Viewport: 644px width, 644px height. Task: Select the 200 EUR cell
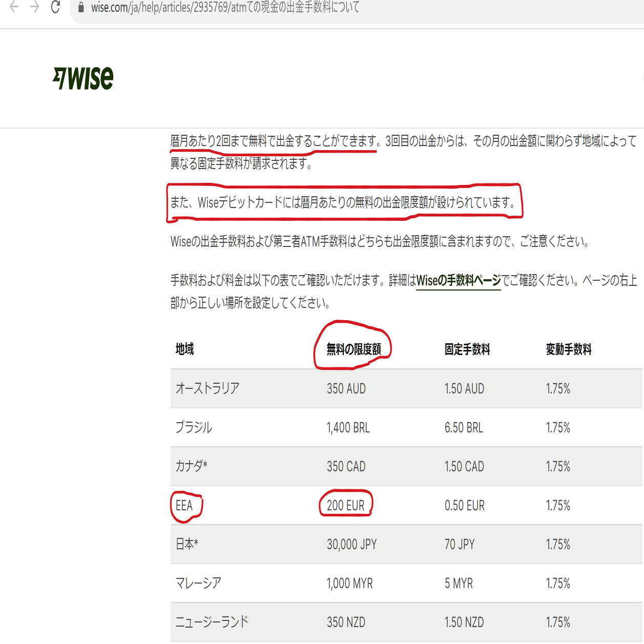[346, 506]
